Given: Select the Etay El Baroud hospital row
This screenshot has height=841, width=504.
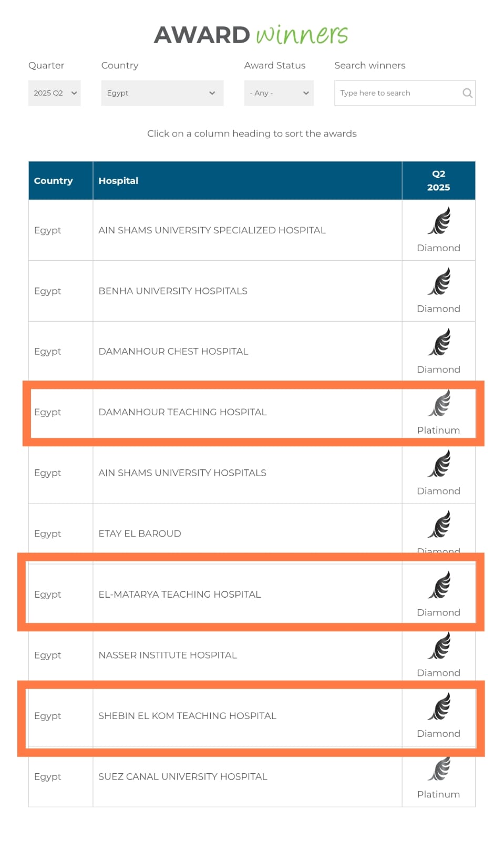Looking at the screenshot, I should tap(252, 534).
